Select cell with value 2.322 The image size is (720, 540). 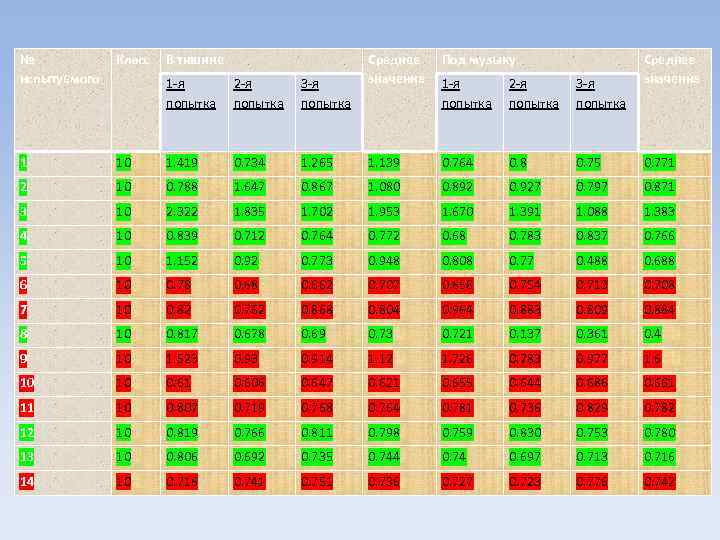pos(182,212)
